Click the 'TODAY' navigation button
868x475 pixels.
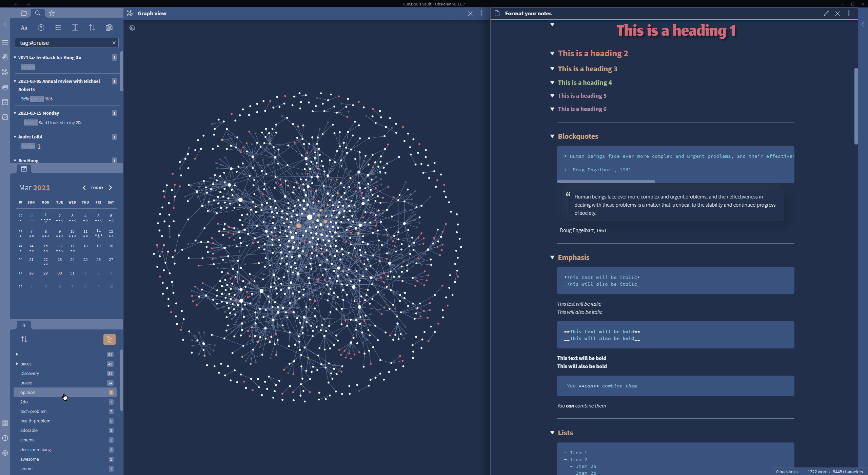coord(96,187)
